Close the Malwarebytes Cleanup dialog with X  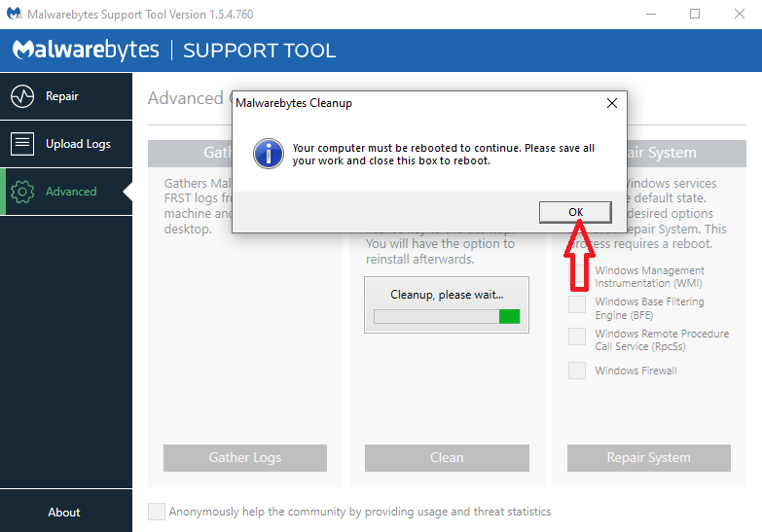coord(612,103)
